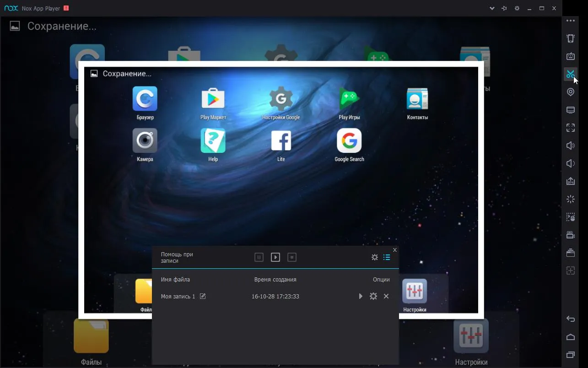The height and width of the screenshot is (368, 588).
Task: Close the macro recorder panel
Action: 395,250
